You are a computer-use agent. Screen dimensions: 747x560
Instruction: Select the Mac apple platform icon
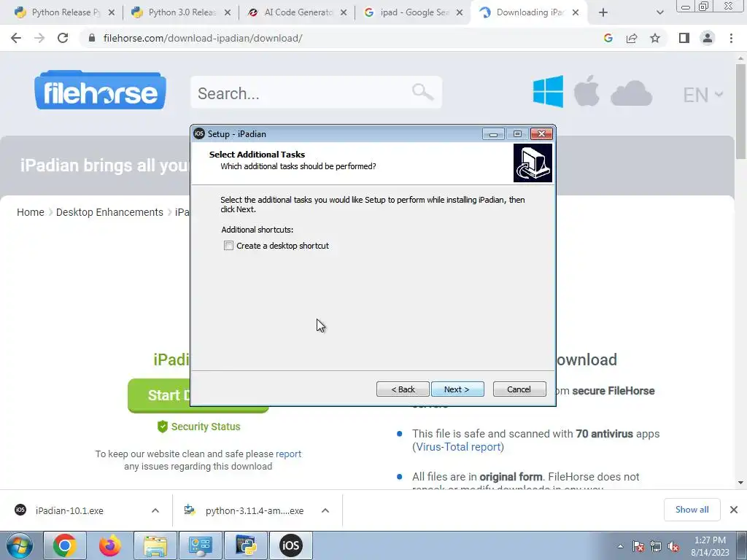click(x=587, y=90)
